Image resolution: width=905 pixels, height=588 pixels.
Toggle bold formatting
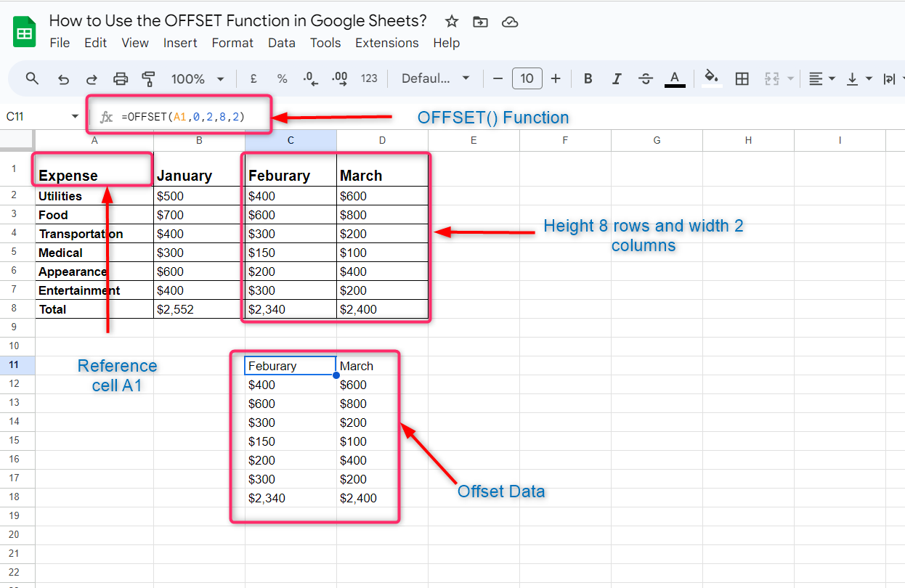click(x=588, y=78)
